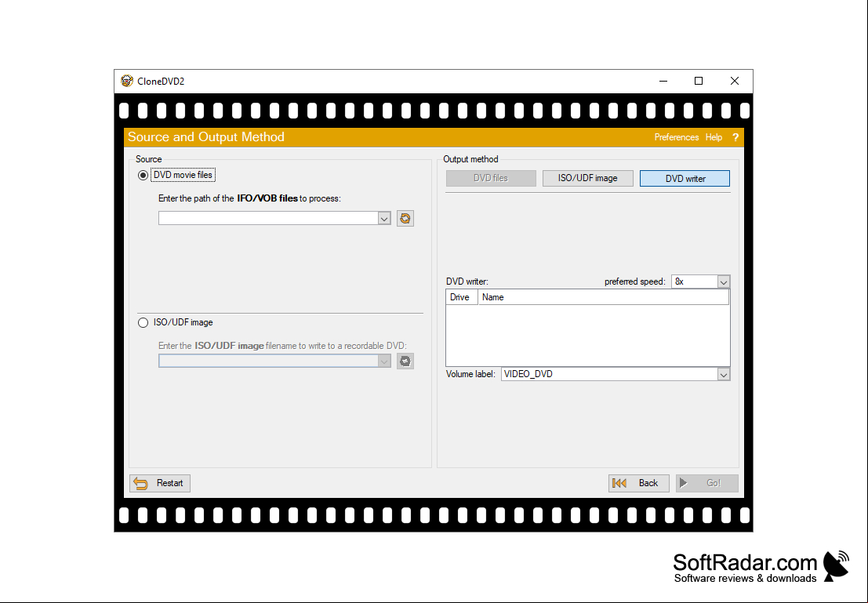Expand the ISO/UDF image filename dropdown
This screenshot has width=868, height=603.
pos(384,361)
